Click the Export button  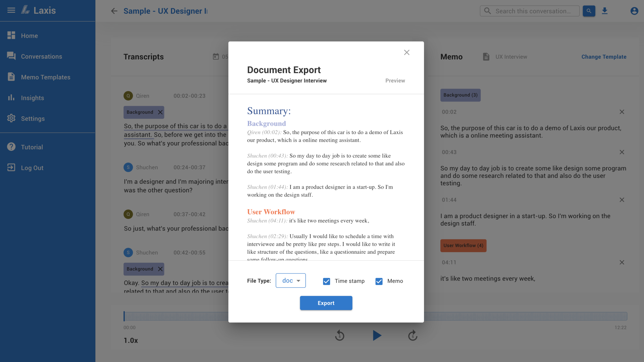click(x=326, y=303)
